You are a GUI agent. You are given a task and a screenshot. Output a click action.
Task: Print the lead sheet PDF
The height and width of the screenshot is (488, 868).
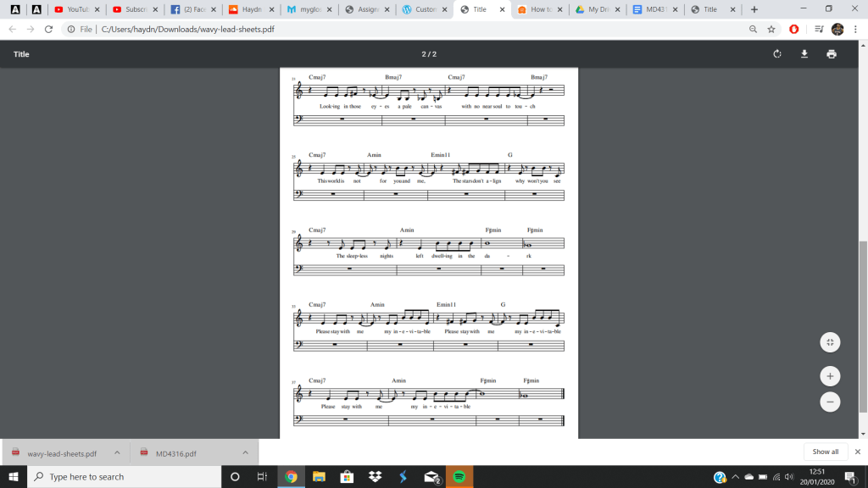tap(831, 54)
